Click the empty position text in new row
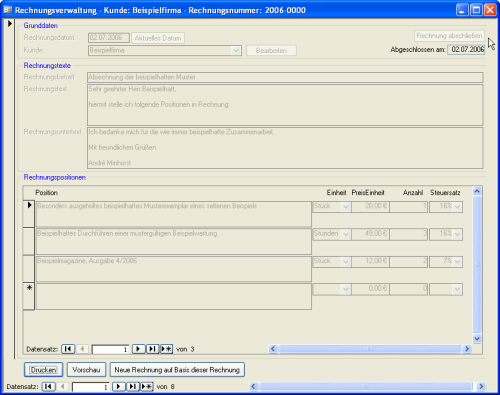 pyautogui.click(x=174, y=296)
